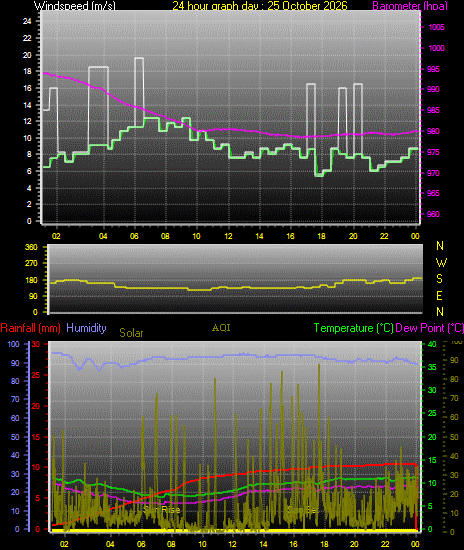
Task: Click the 18 value on windspeed axis
Action: click(27, 71)
